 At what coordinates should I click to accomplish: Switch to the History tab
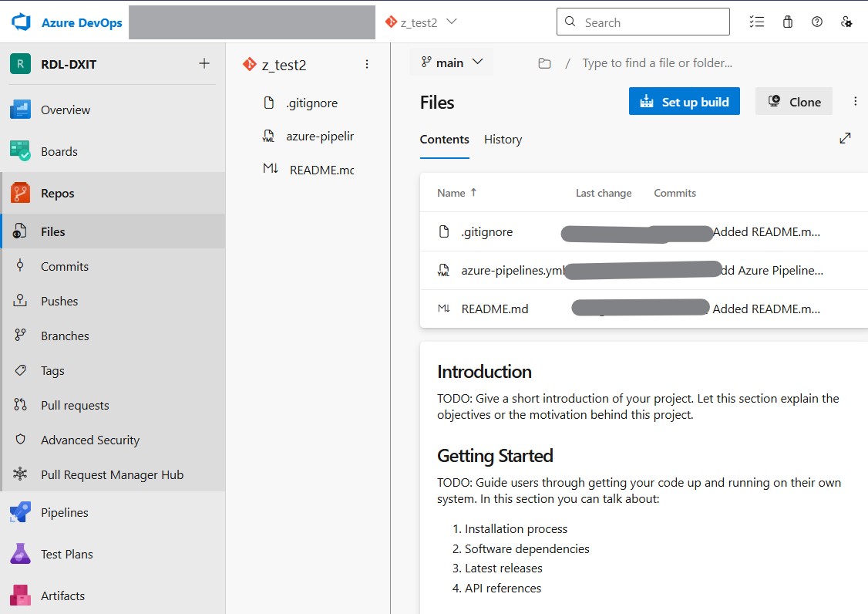pos(503,140)
